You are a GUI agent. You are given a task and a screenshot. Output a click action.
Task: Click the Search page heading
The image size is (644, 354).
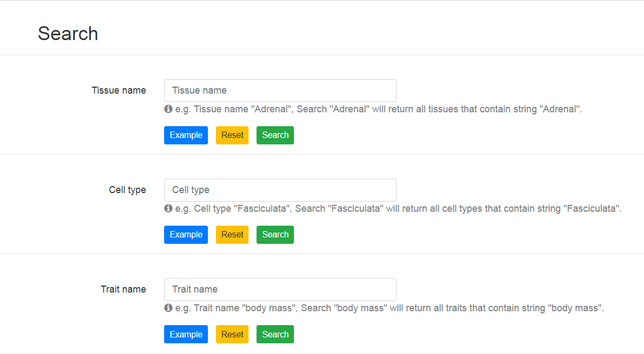(68, 34)
